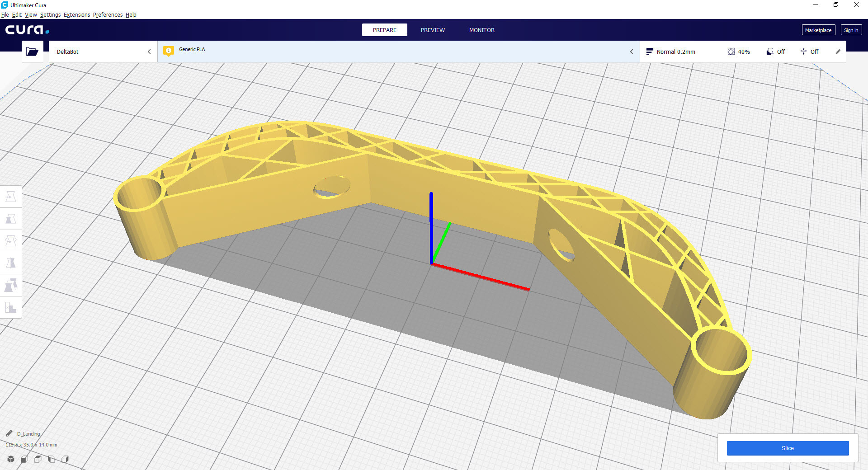Open the Help menu
This screenshot has height=470, width=868.
click(x=131, y=14)
